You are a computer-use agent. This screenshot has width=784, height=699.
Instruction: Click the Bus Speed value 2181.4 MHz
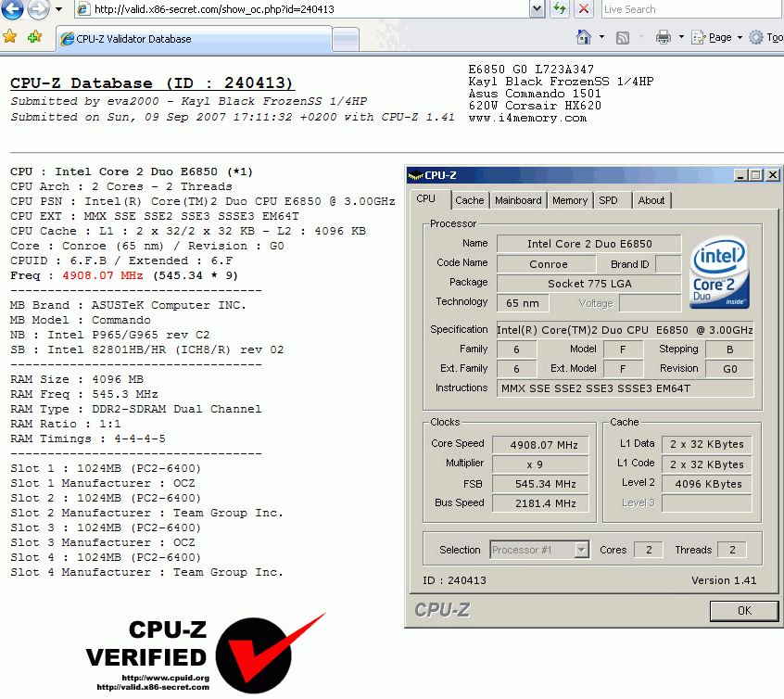point(540,503)
